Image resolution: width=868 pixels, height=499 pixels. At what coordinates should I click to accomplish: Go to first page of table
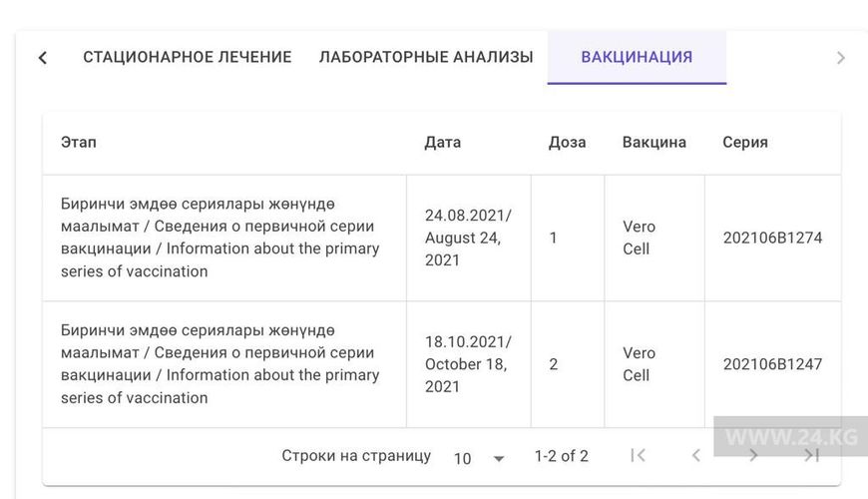[639, 456]
